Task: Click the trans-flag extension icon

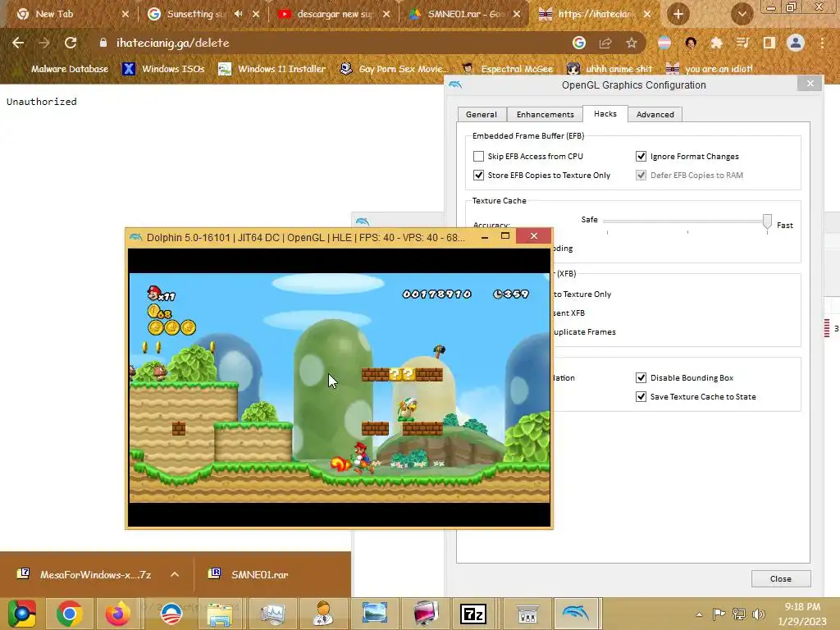Action: tap(664, 43)
